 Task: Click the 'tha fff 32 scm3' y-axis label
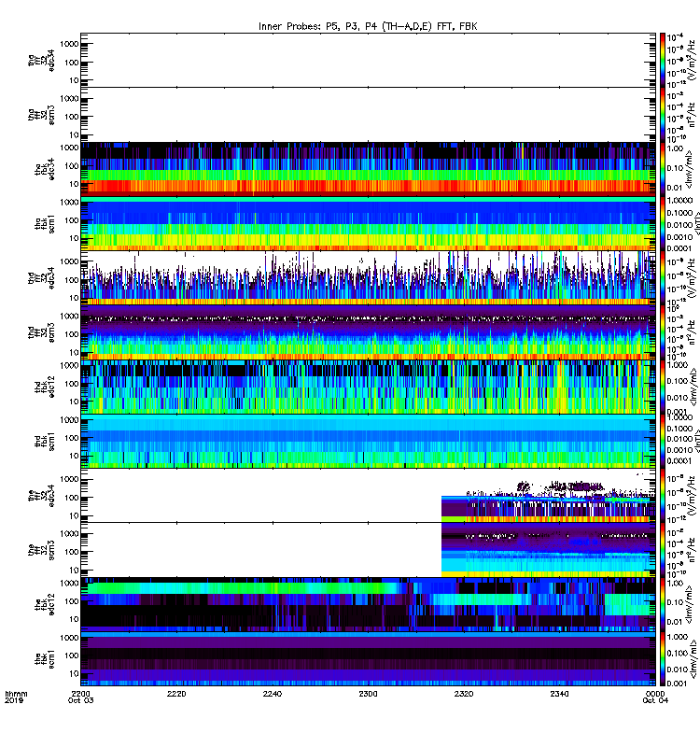coord(41,115)
